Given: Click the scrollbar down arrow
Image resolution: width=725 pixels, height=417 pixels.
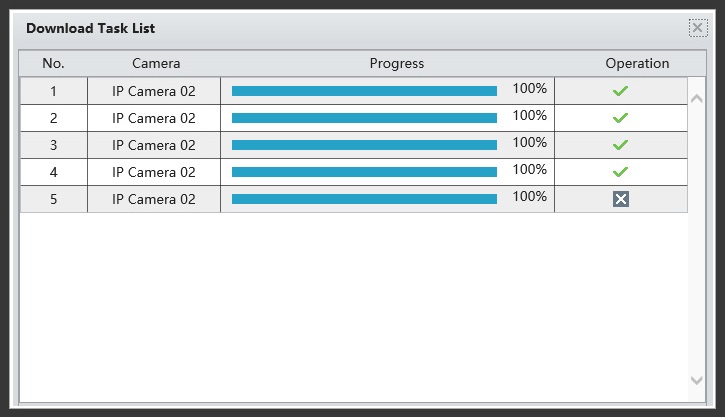Looking at the screenshot, I should tap(696, 380).
